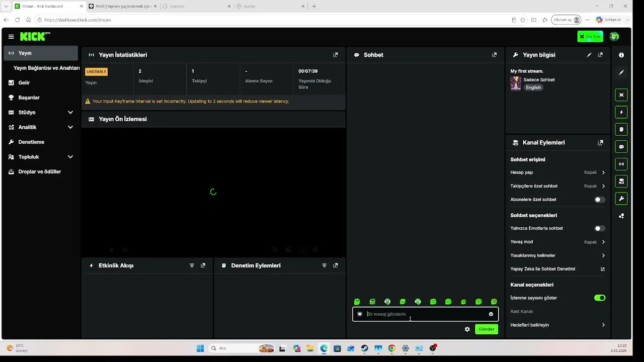Open Yasaklanmış kelimeler settings
The width and height of the screenshot is (644, 362).
coord(557,255)
